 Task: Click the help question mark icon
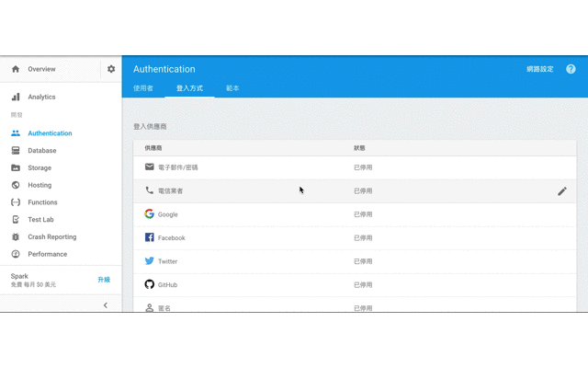(571, 69)
